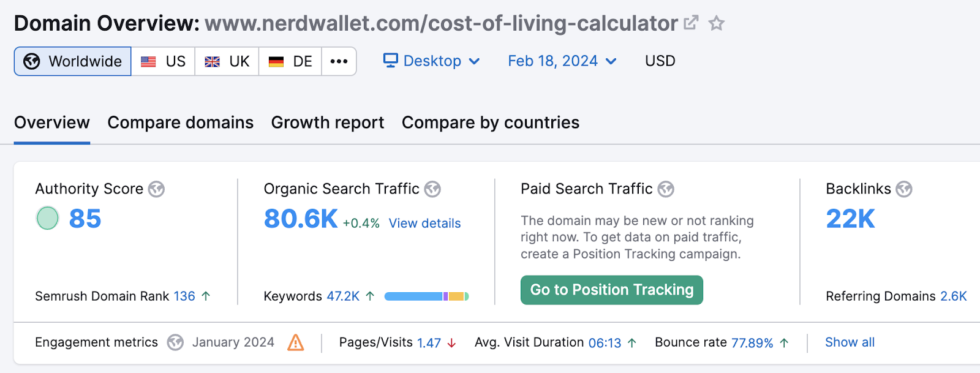Click the globe icon beside Engagement metrics
Viewport: 980px width, 373px height.
coord(176,342)
